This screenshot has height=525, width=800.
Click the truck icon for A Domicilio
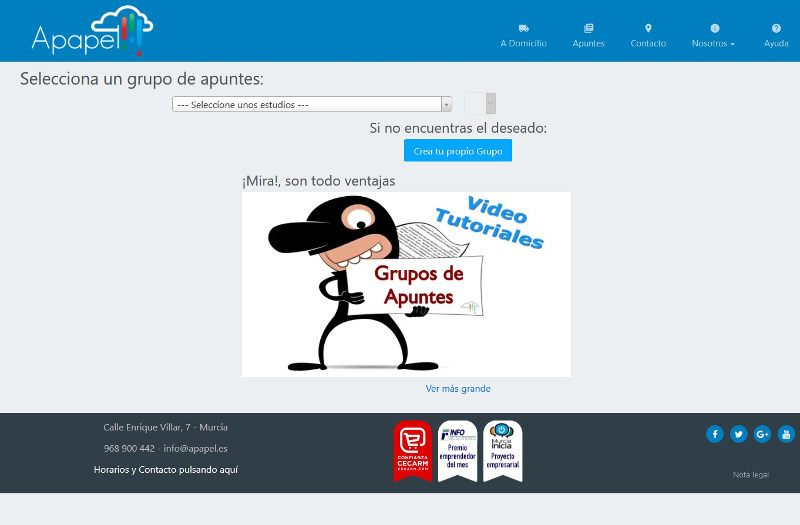pos(523,28)
